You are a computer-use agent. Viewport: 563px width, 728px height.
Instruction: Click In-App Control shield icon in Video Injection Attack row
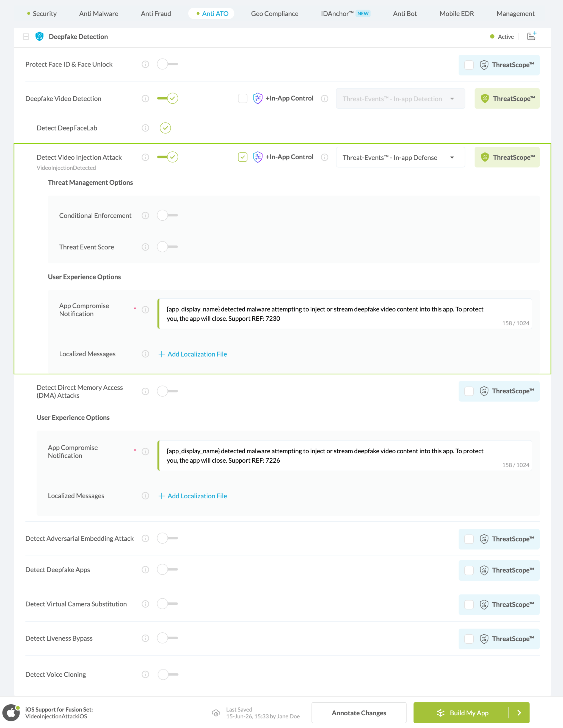click(258, 157)
